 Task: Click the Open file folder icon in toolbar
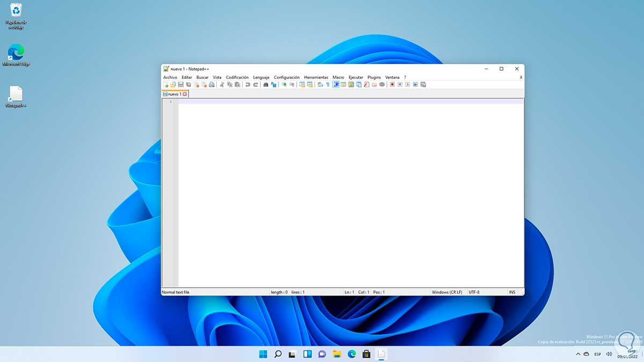(173, 85)
